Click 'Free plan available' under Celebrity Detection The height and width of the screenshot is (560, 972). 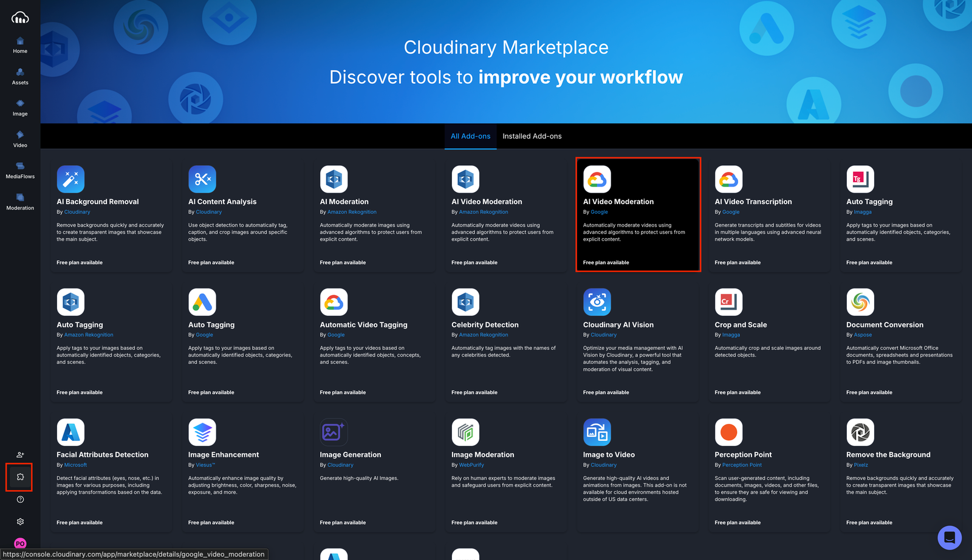click(x=474, y=392)
